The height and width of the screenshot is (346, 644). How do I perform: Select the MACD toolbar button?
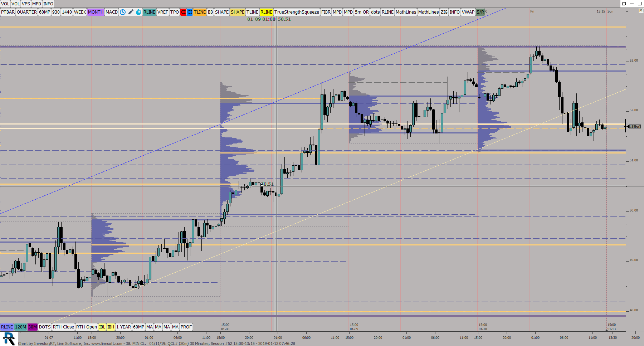coord(112,12)
